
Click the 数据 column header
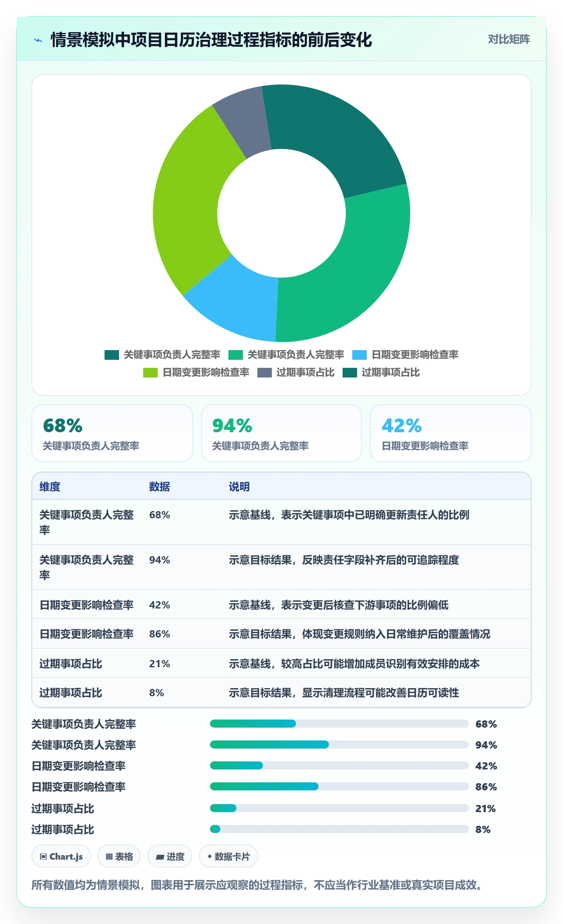[x=160, y=487]
